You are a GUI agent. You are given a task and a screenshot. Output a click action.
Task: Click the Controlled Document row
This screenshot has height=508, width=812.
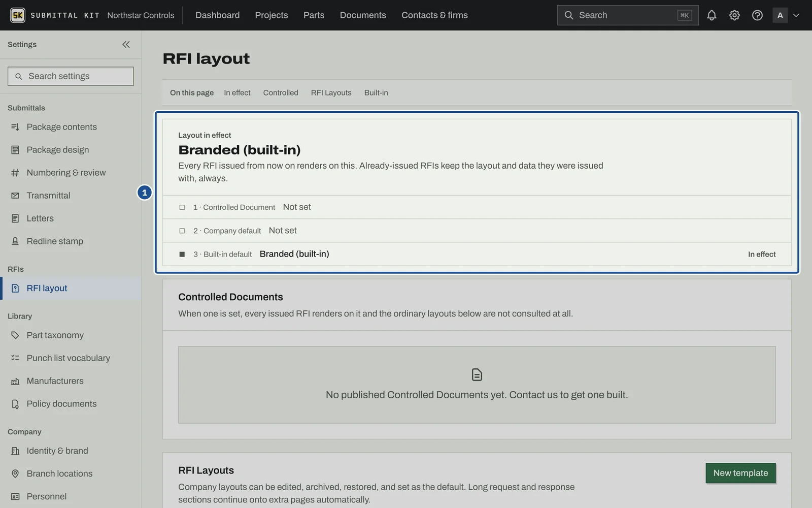coord(477,207)
